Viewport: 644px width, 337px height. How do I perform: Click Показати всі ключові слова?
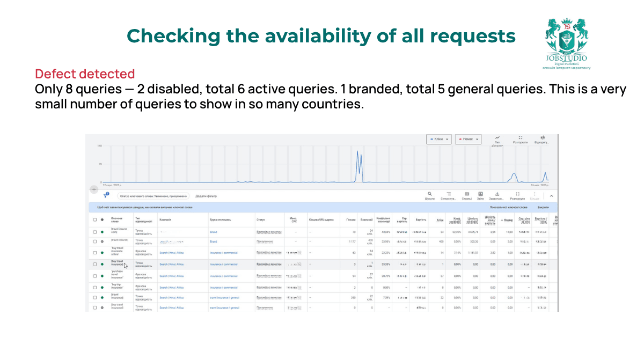[508, 207]
